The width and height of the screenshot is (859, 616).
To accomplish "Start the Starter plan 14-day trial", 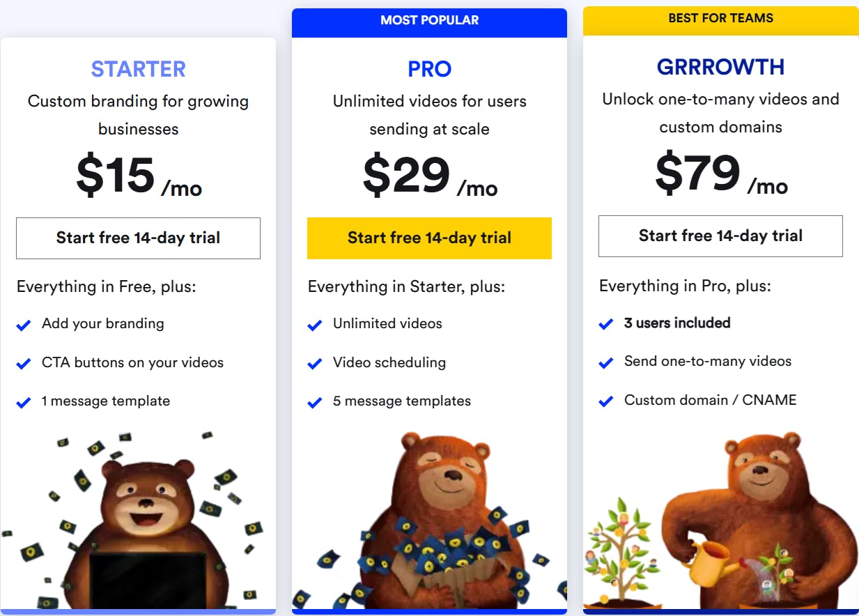I will pyautogui.click(x=138, y=238).
